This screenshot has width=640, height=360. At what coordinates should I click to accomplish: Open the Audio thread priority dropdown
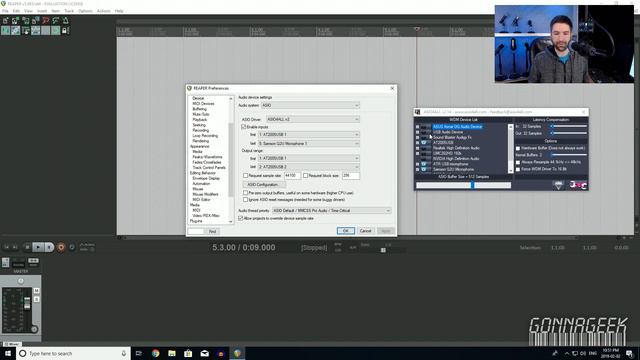click(331, 211)
